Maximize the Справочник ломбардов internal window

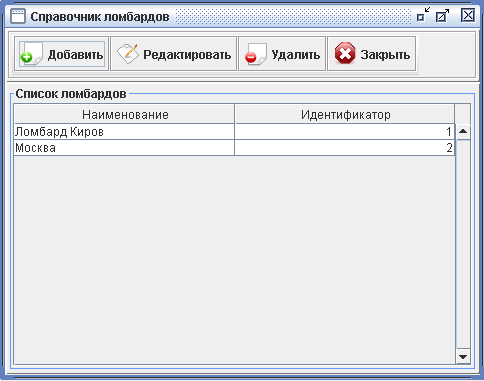(442, 15)
